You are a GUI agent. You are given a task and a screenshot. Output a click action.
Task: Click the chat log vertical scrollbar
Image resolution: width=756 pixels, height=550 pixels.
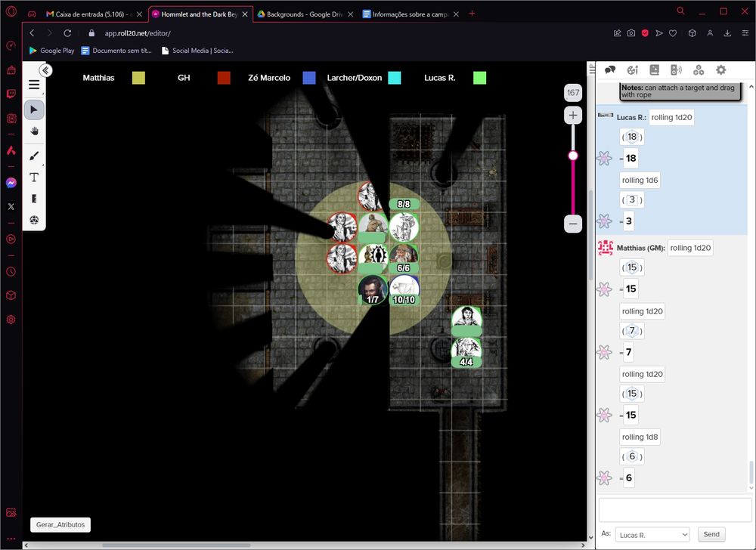[751, 473]
